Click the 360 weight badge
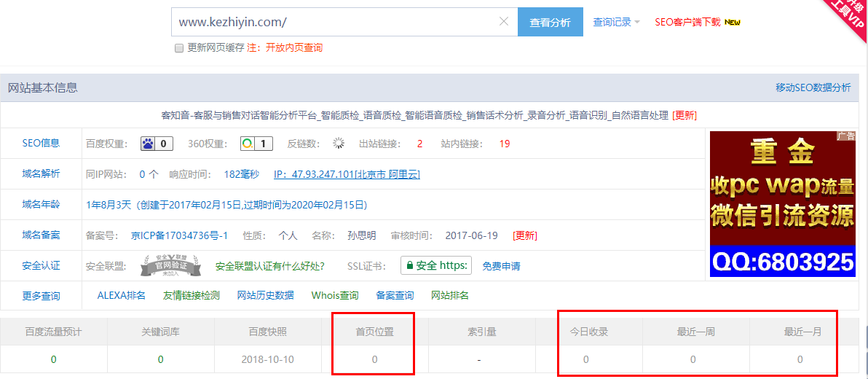This screenshot has width=868, height=379. (257, 144)
